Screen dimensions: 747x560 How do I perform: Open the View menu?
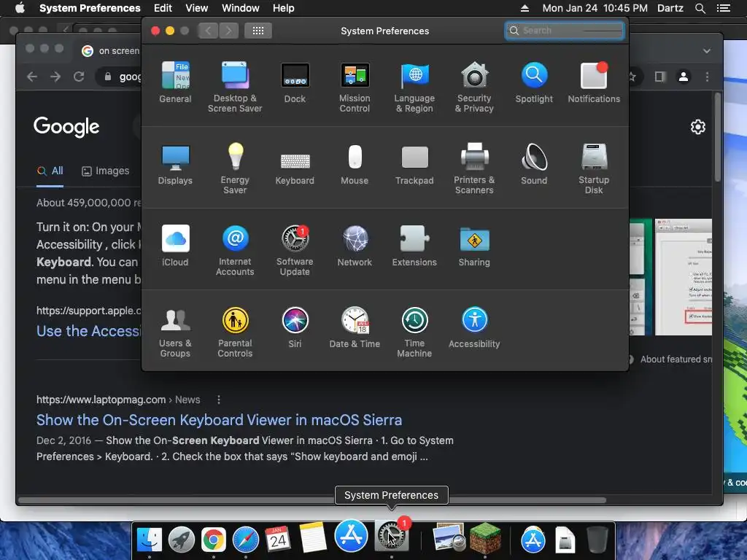click(197, 8)
